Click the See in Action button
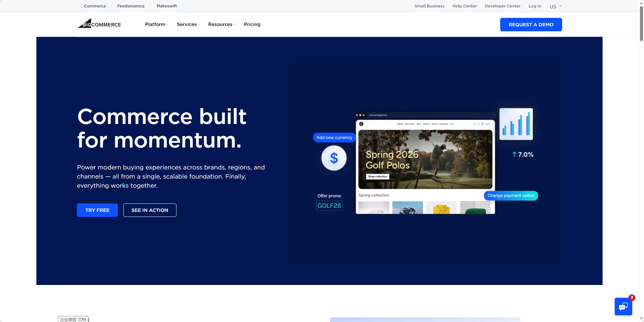 [150, 210]
